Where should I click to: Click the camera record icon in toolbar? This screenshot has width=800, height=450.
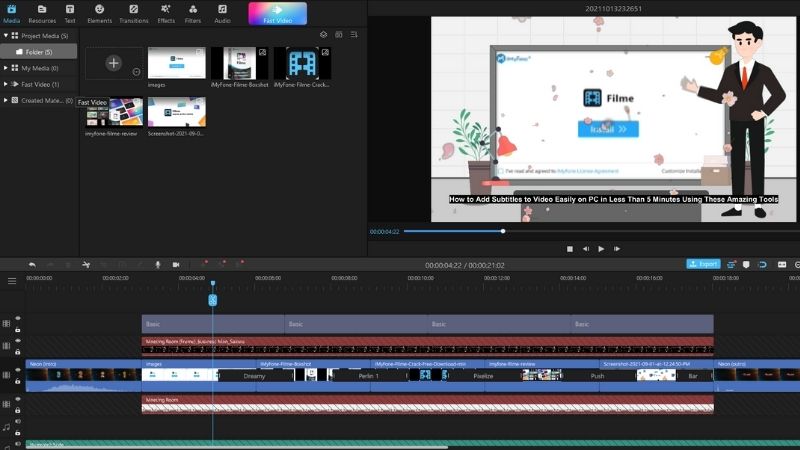[176, 265]
